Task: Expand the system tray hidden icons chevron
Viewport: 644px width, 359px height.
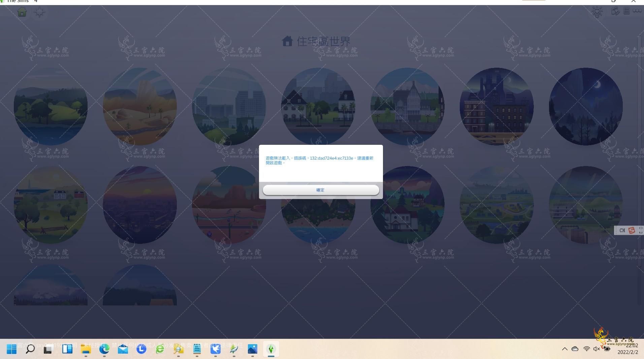Action: point(565,349)
